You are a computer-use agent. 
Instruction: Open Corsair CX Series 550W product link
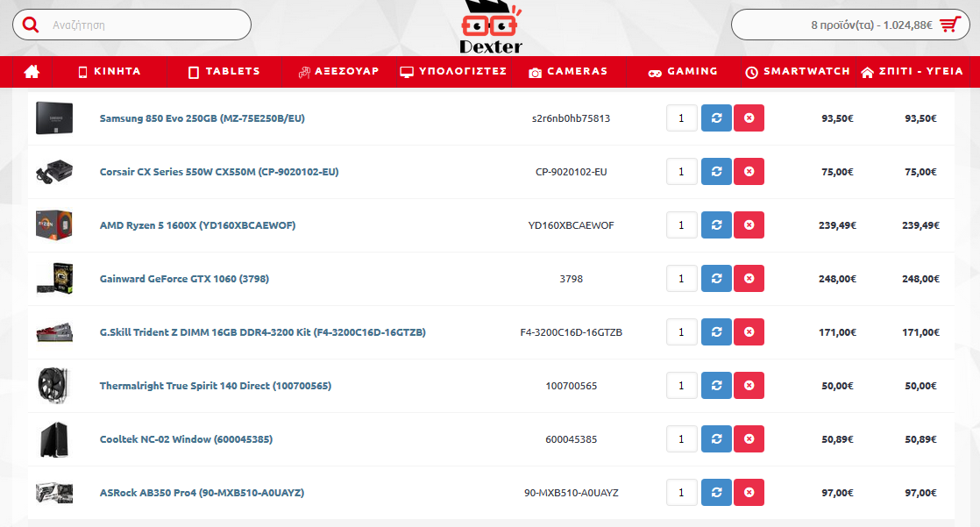pos(219,171)
